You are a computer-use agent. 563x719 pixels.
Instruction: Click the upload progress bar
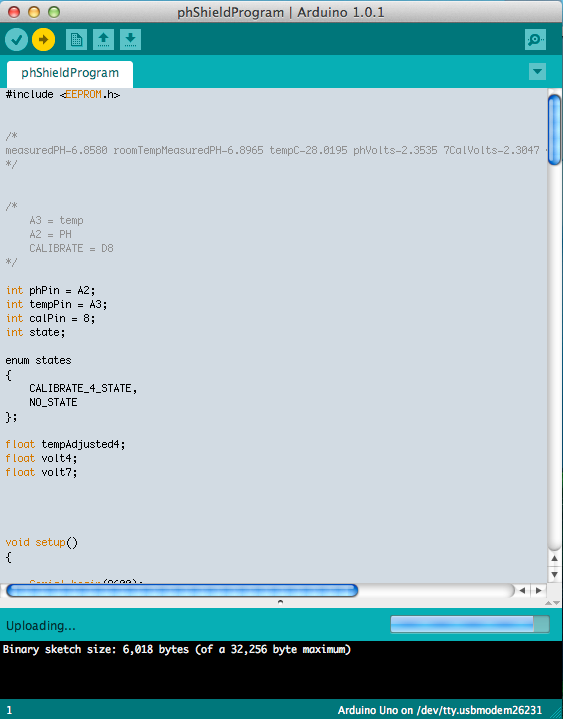(x=470, y=625)
